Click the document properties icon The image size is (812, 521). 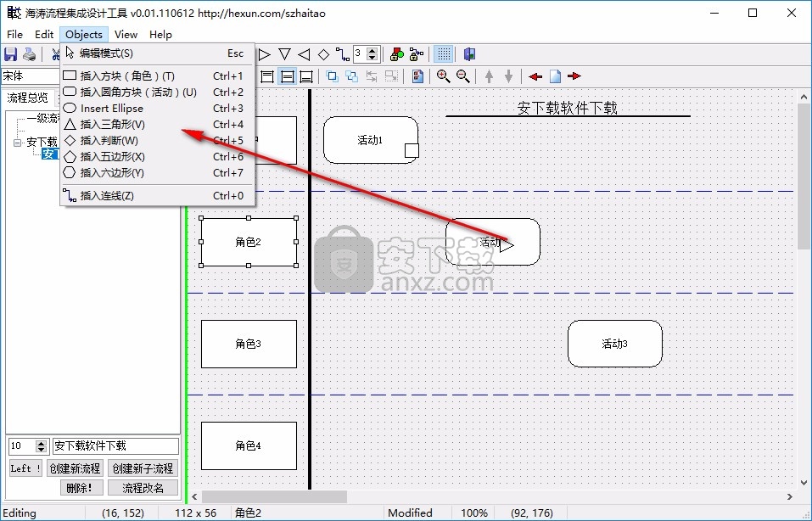click(417, 76)
